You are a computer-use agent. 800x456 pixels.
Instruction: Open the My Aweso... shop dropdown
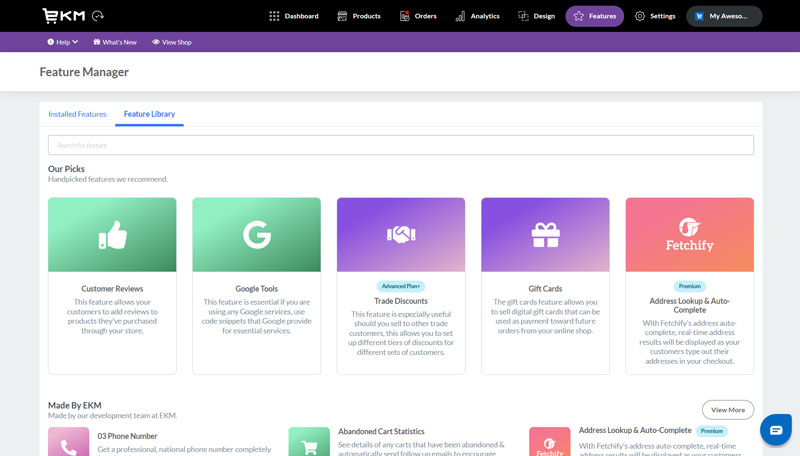coord(724,16)
